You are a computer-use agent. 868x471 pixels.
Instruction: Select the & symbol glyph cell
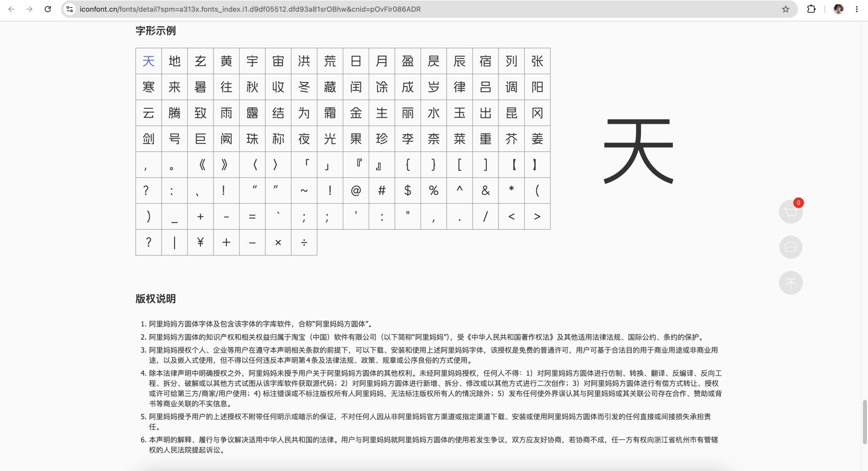coord(486,191)
